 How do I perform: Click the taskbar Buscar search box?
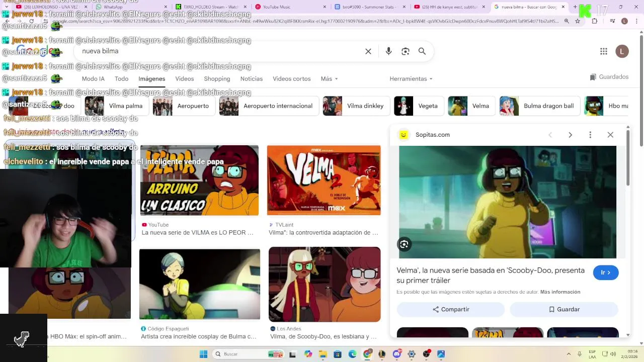coord(249,354)
